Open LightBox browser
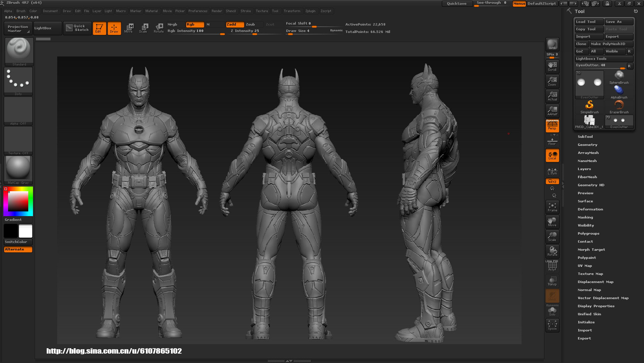Viewport: 644px width, 363px height. coord(47,28)
